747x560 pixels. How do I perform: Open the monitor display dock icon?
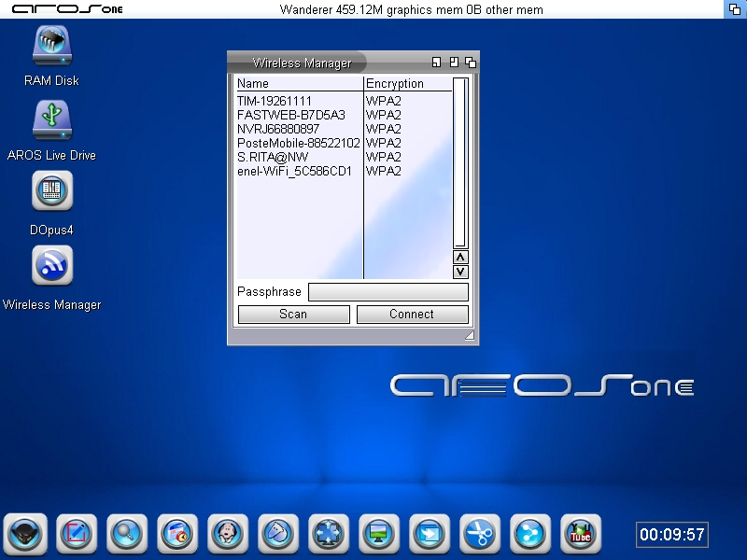(379, 533)
